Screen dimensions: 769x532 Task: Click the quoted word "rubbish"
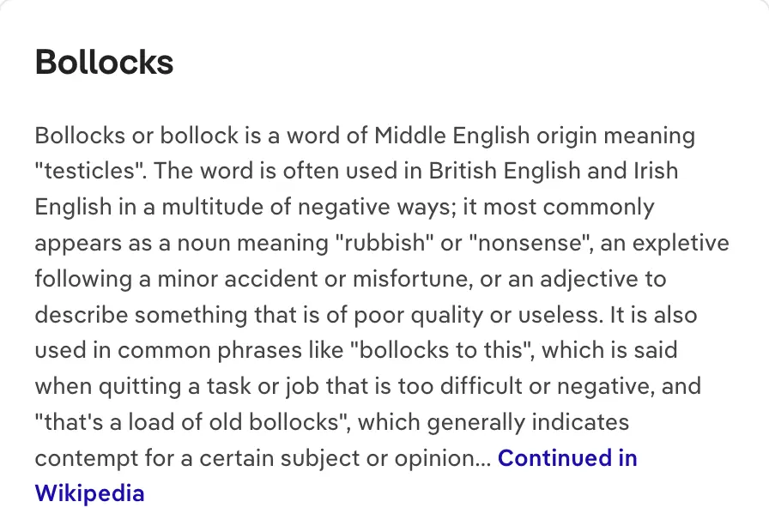383,243
